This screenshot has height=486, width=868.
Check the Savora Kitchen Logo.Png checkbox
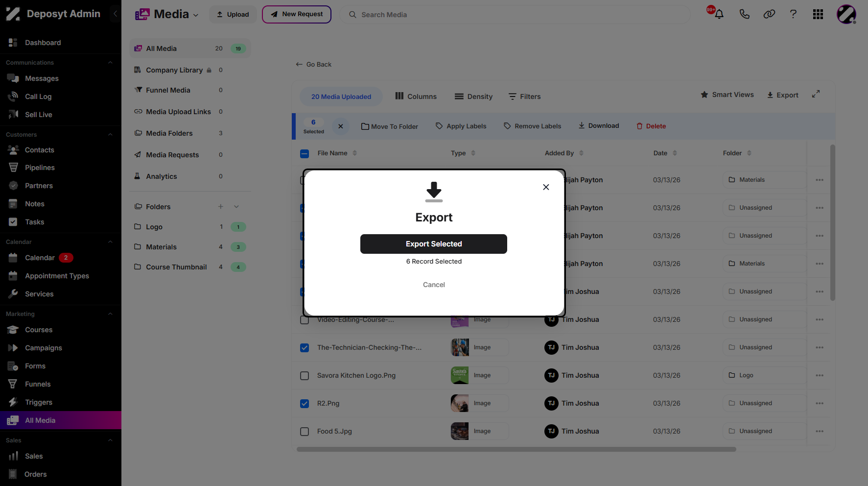305,376
